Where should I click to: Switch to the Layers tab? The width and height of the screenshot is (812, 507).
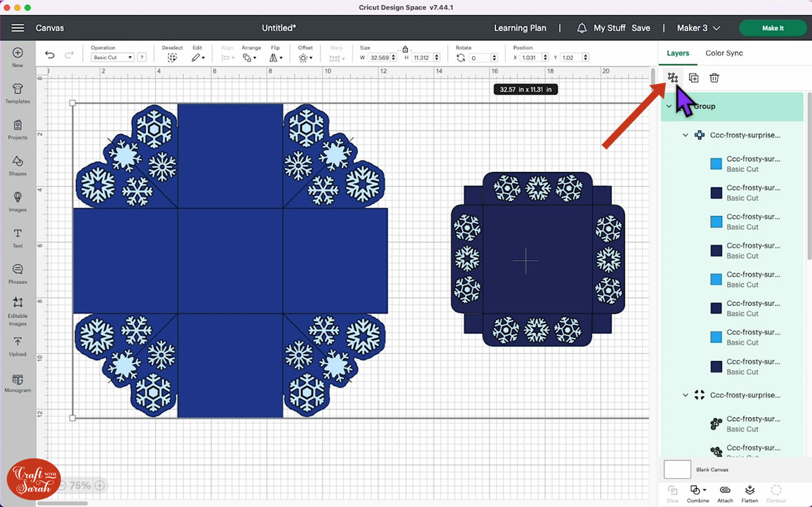coord(677,53)
